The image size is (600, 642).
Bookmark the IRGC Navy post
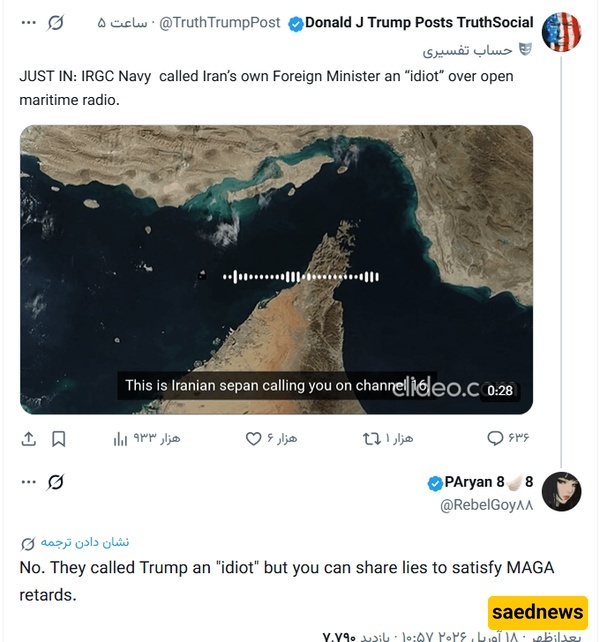59,439
